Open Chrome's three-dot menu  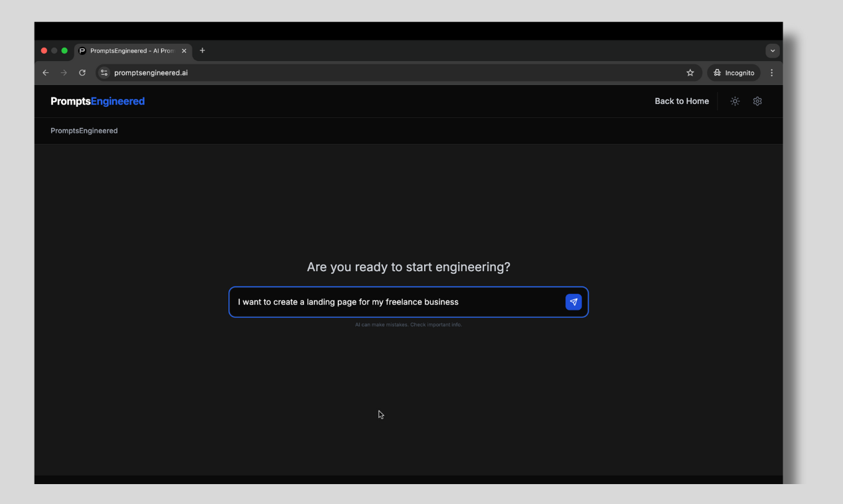point(771,73)
